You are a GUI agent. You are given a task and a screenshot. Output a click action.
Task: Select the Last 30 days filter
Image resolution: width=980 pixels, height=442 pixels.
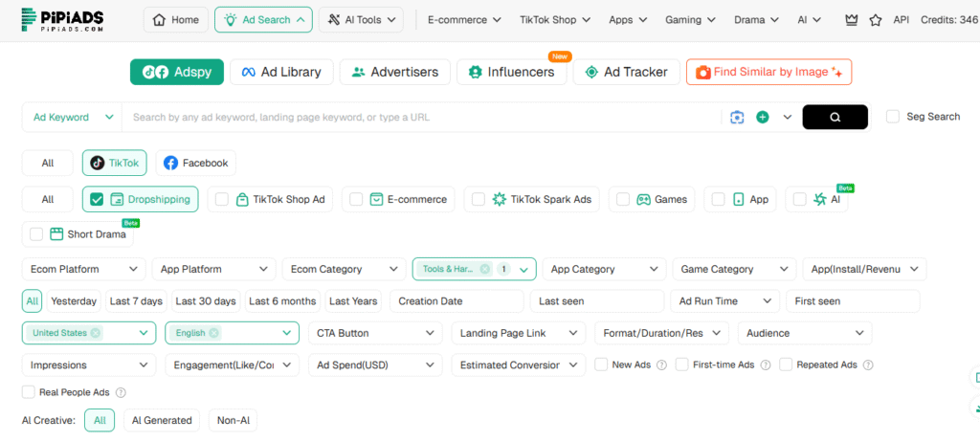pos(206,301)
